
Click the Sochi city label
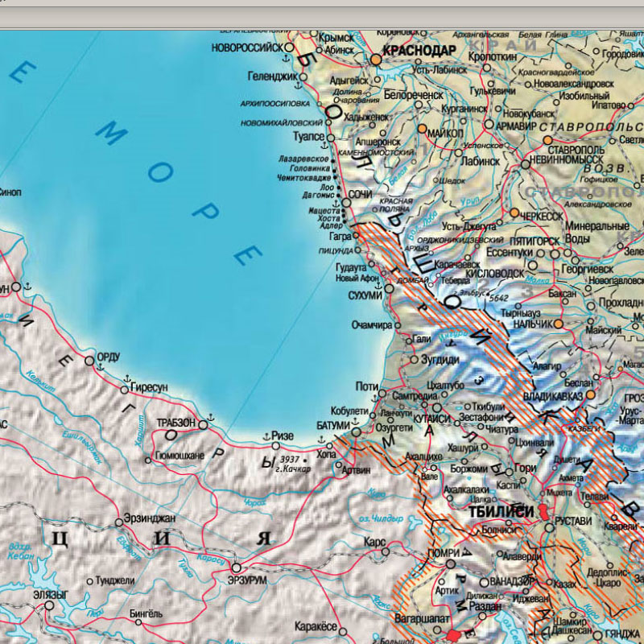tap(359, 195)
